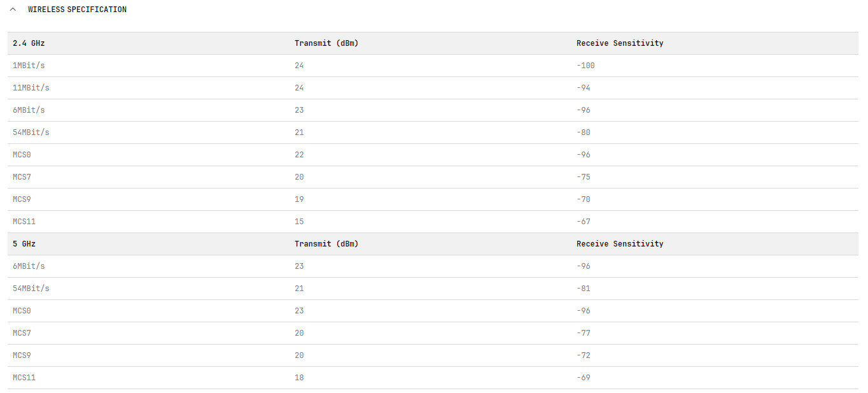
Task: Click the WIRELESS SPECIFICATION heading text
Action: (77, 10)
